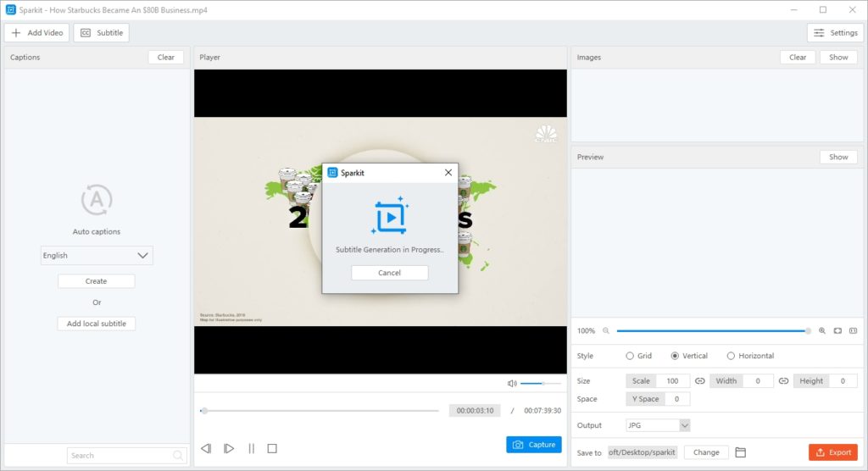Step to the previous frame
Viewport: 868px width, 471px height.
206,448
